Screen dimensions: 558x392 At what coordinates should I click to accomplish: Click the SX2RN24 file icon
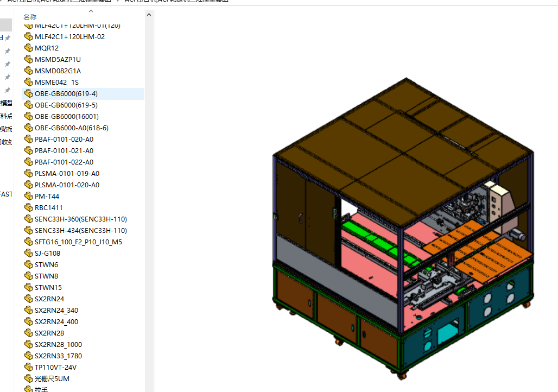(28, 299)
